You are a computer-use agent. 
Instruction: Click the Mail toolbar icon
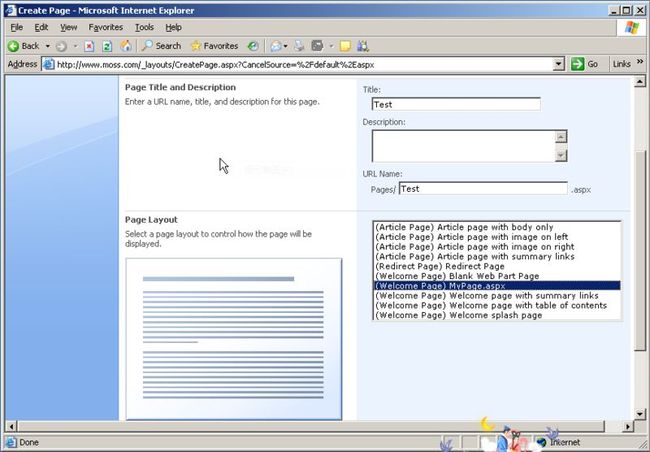point(276,46)
